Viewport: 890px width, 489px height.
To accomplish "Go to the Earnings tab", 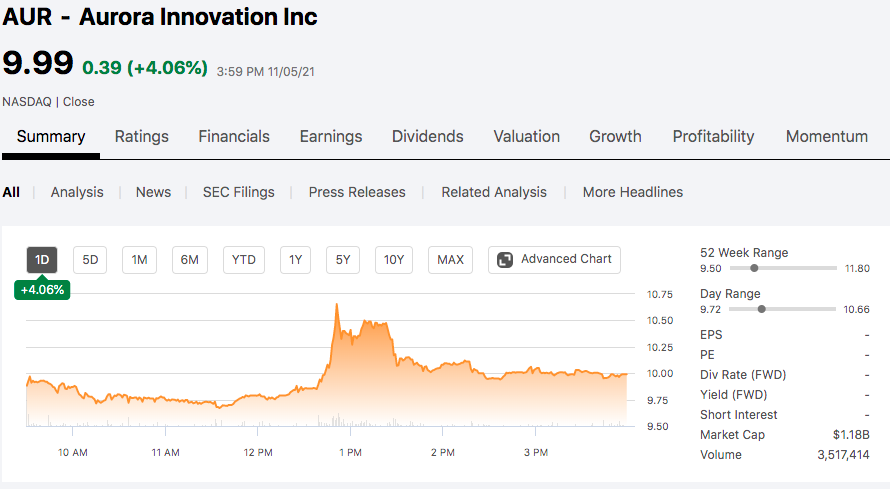I will point(331,137).
